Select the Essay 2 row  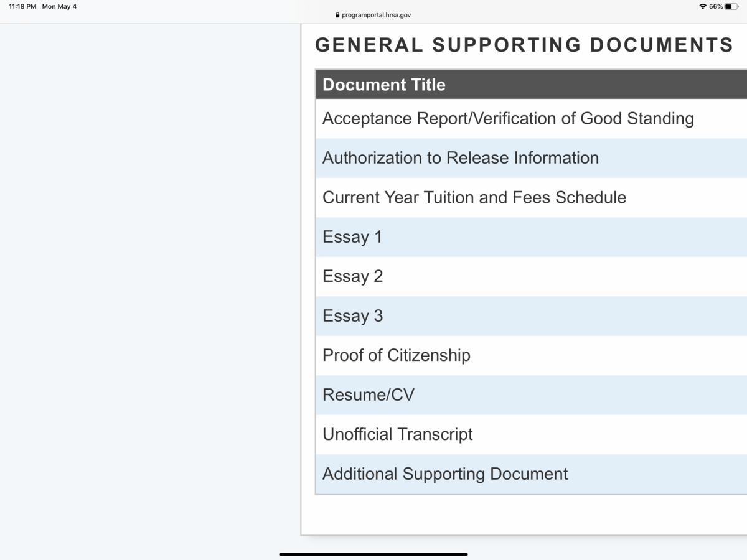tap(352, 276)
